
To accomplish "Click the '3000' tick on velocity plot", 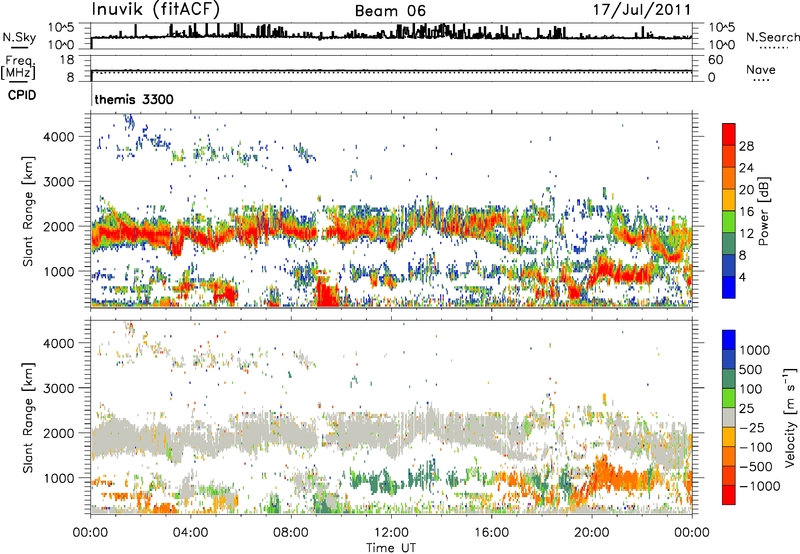I will [x=58, y=388].
